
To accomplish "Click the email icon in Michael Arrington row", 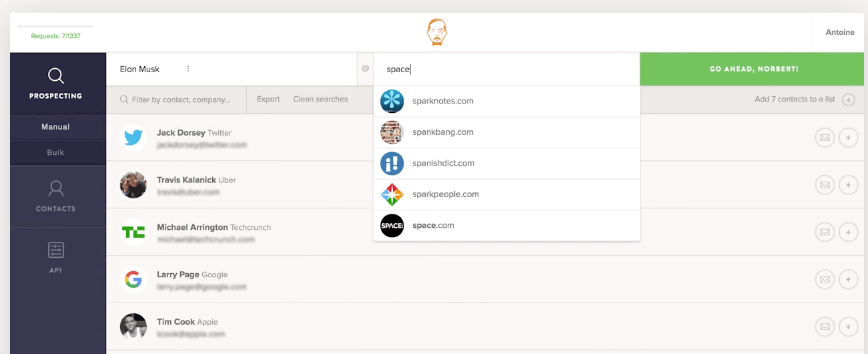I will [x=825, y=232].
